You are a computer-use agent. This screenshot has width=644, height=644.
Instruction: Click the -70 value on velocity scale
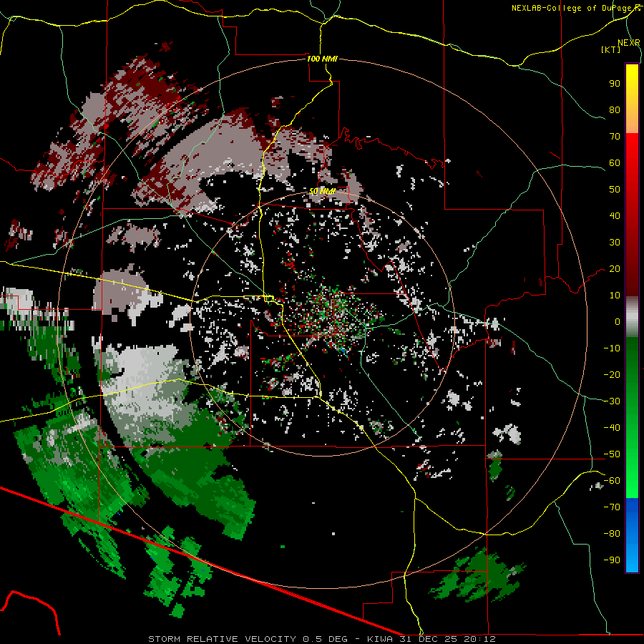(612, 507)
